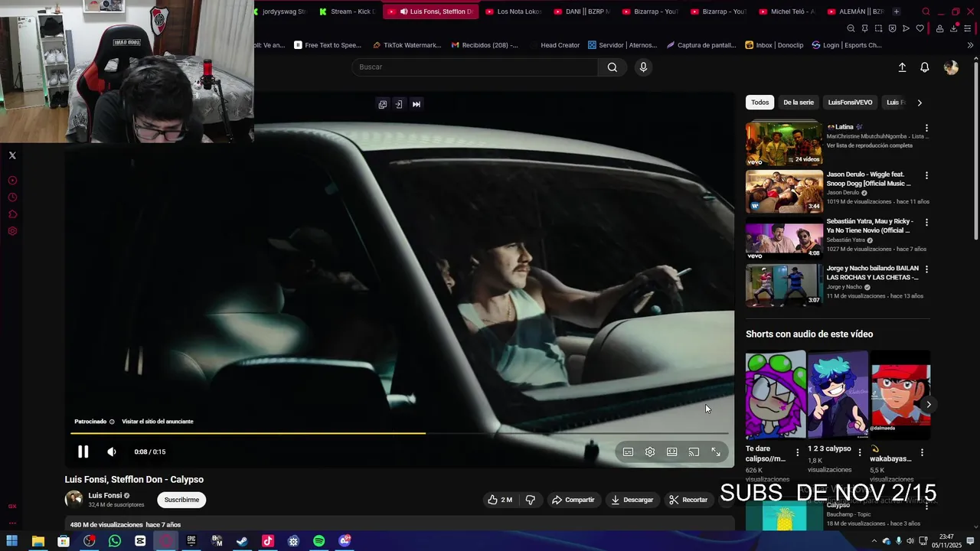Open Spotify from taskbar
The width and height of the screenshot is (980, 551).
tap(318, 541)
